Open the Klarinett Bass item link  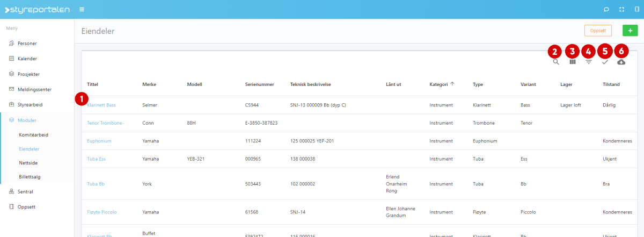click(101, 105)
